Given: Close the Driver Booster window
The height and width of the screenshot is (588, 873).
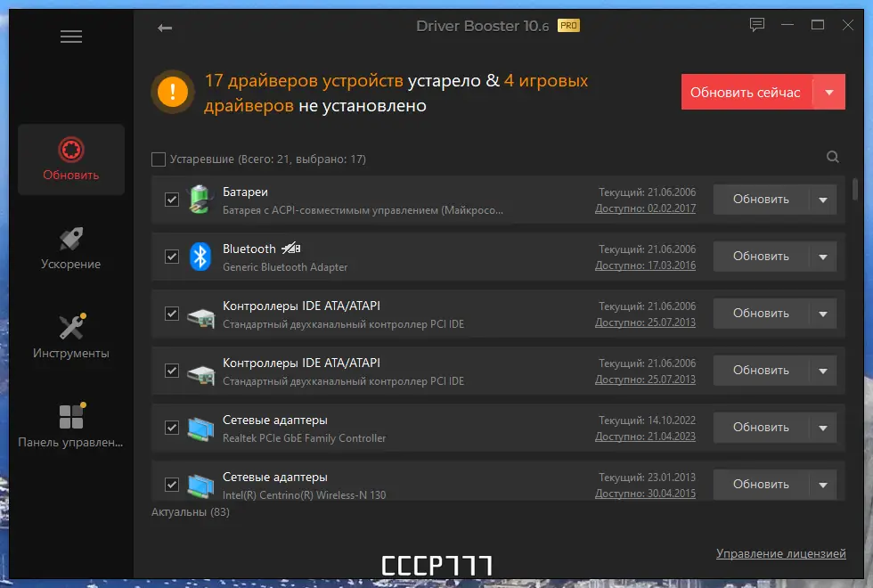Looking at the screenshot, I should click(x=847, y=25).
